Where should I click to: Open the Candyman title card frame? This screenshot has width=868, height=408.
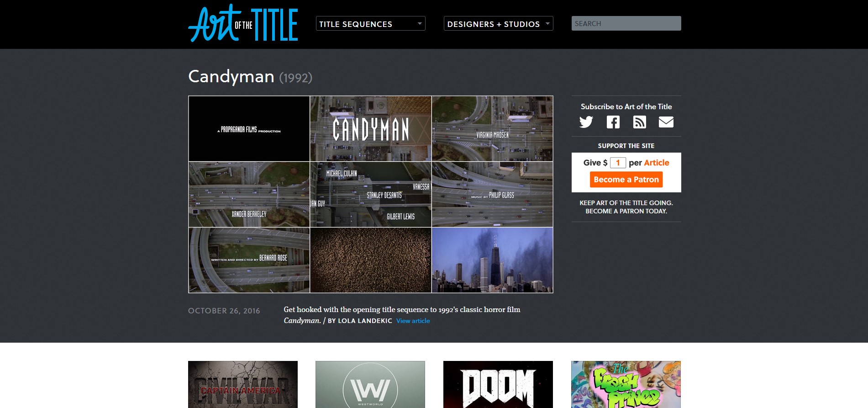(371, 128)
